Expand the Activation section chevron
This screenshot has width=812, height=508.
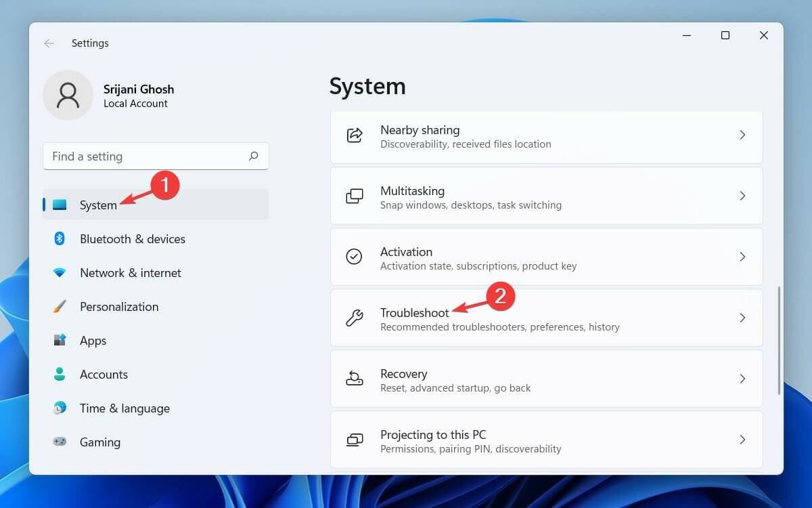742,257
